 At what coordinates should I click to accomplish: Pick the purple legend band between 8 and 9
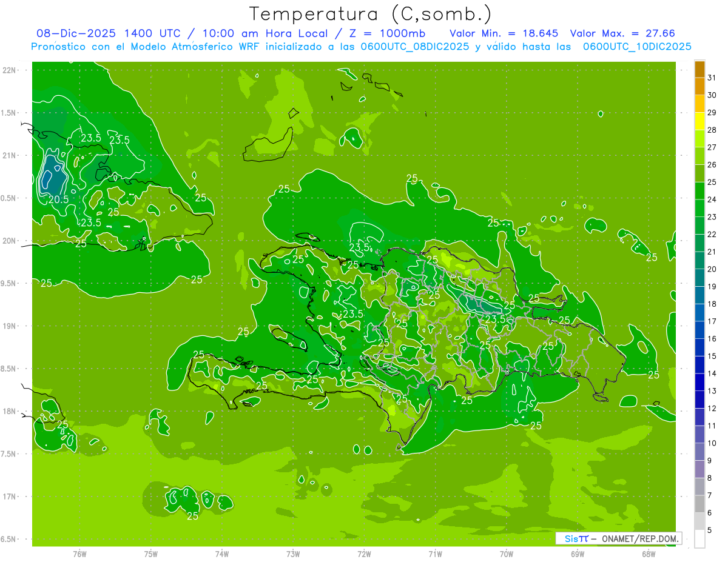pos(699,470)
